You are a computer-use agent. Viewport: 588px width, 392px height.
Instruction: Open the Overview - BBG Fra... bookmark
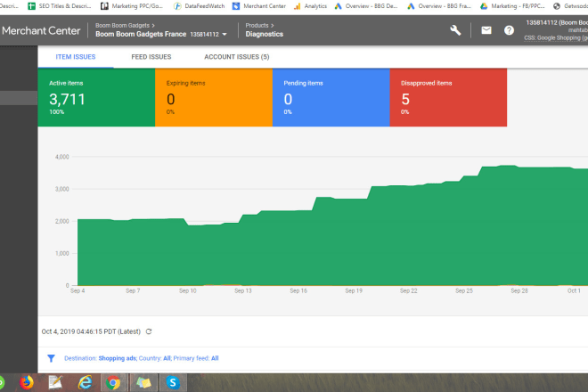[439, 6]
